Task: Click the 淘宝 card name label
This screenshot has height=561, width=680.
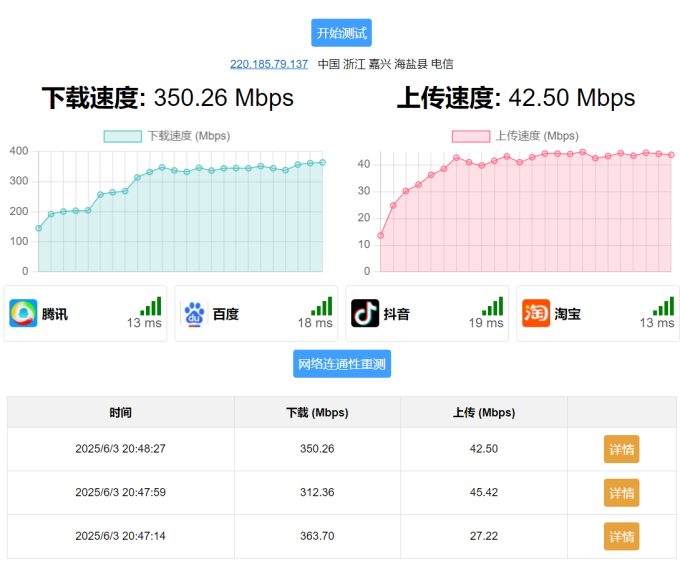Action: click(x=568, y=314)
